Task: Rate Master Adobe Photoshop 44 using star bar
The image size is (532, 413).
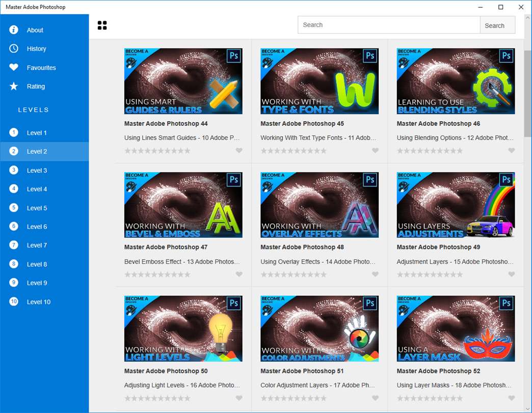Action: (x=157, y=151)
